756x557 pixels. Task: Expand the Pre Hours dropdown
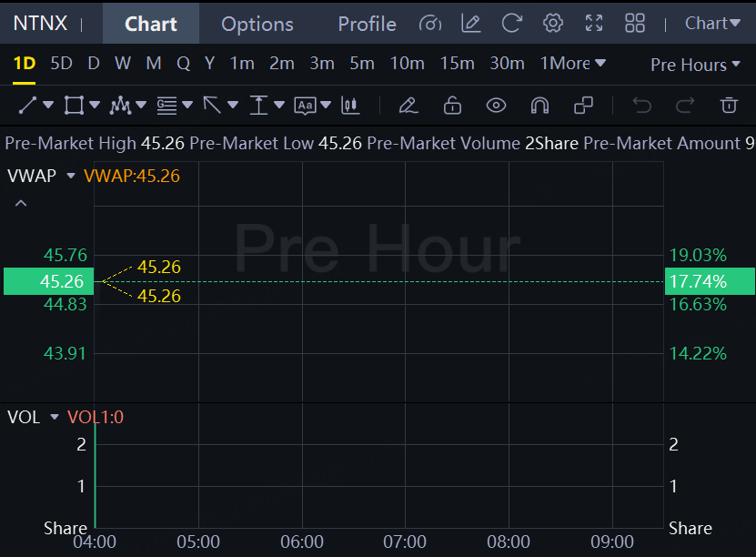coord(695,65)
